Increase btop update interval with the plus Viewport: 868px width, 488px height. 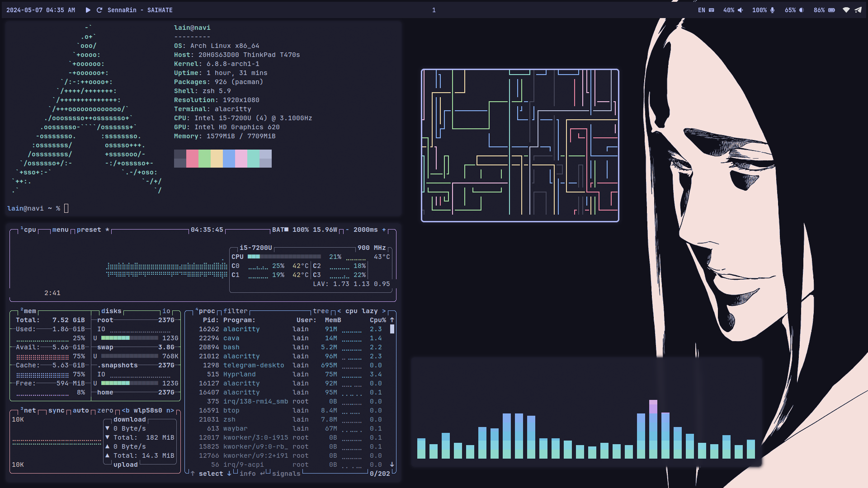tap(384, 230)
